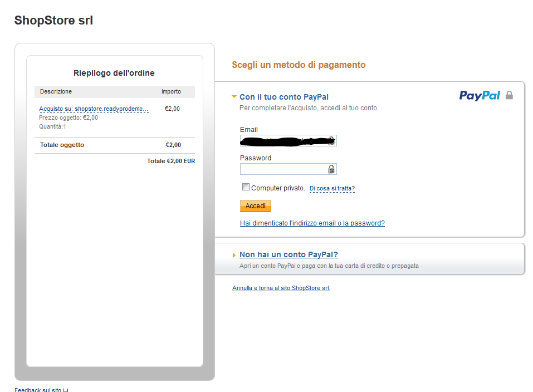Click the lock icon inside the Password field
Image resolution: width=533 pixels, height=392 pixels.
(331, 169)
